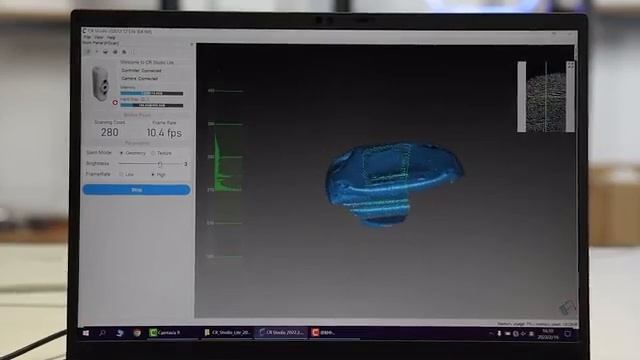This screenshot has width=640, height=360.
Task: Click the camera preview image
Action: pyautogui.click(x=546, y=97)
